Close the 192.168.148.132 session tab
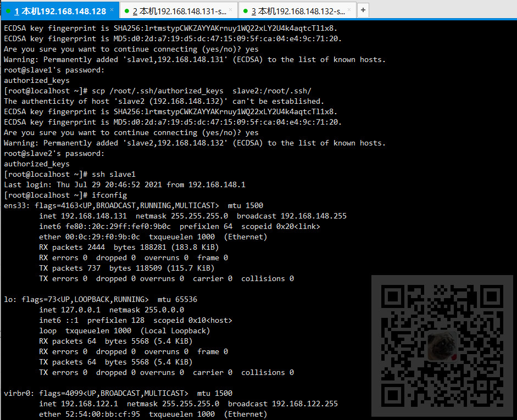Screen dimensions: 517x420 click(349, 9)
